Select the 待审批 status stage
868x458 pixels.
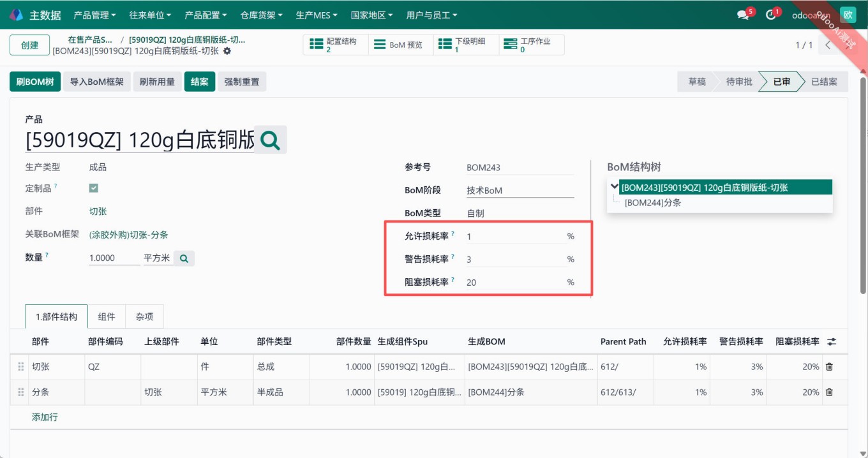(739, 82)
